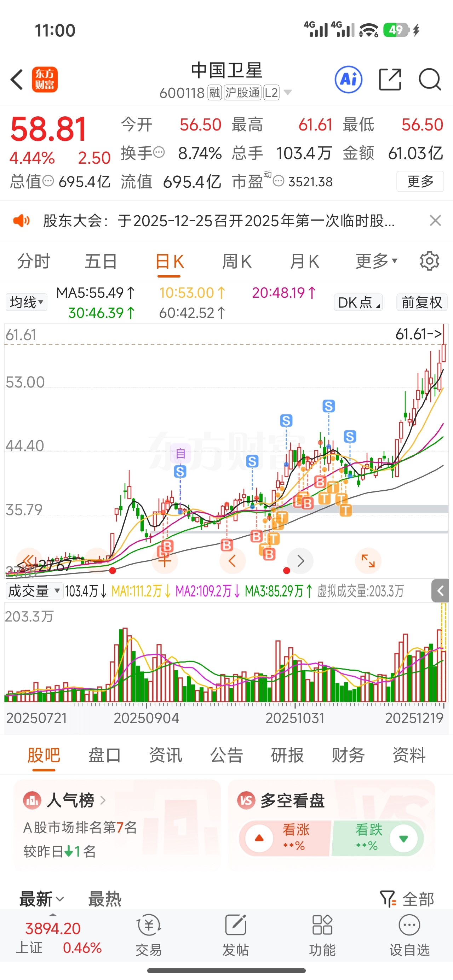
Task: Tap chart scroll-right chevron button
Action: tap(300, 561)
